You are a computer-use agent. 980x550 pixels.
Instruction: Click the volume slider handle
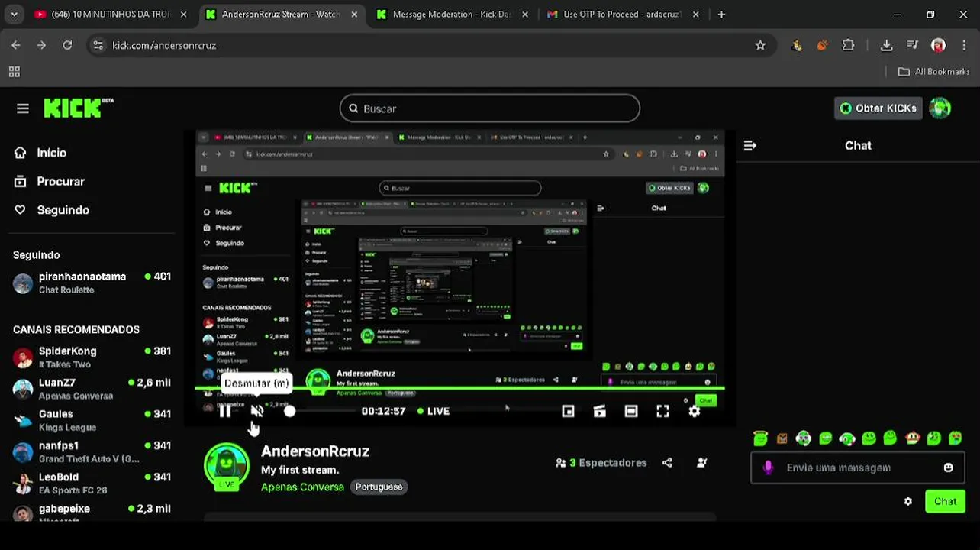click(289, 411)
